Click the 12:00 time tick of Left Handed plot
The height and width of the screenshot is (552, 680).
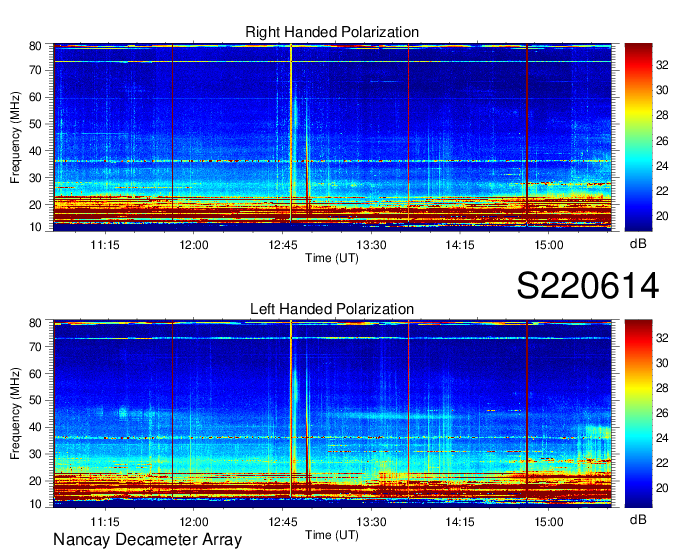[x=194, y=521]
